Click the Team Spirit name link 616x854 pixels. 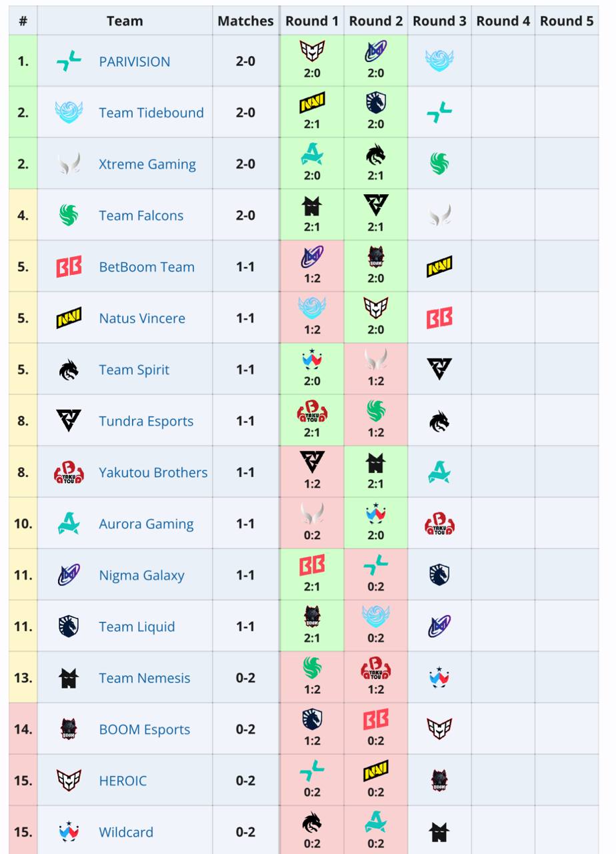click(134, 370)
